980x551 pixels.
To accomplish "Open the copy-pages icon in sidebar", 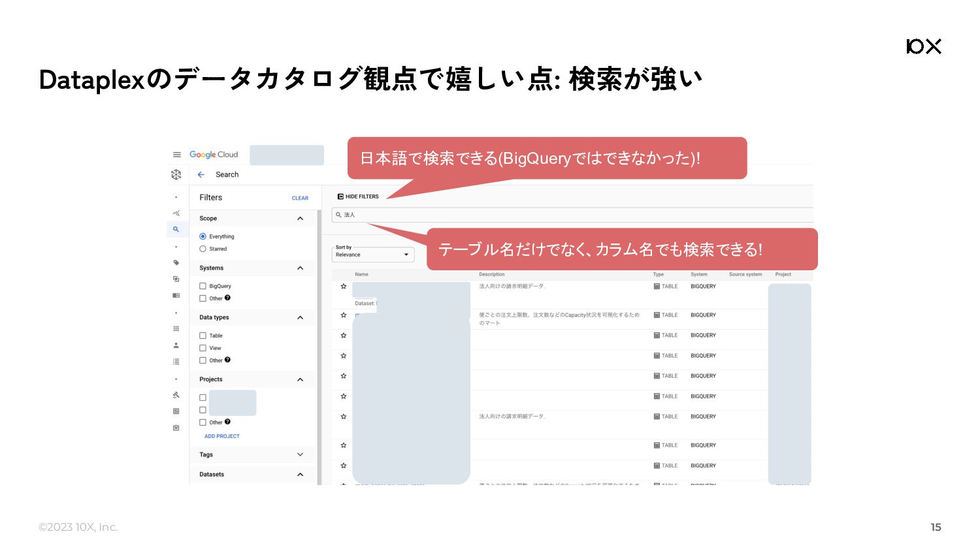I will [176, 279].
